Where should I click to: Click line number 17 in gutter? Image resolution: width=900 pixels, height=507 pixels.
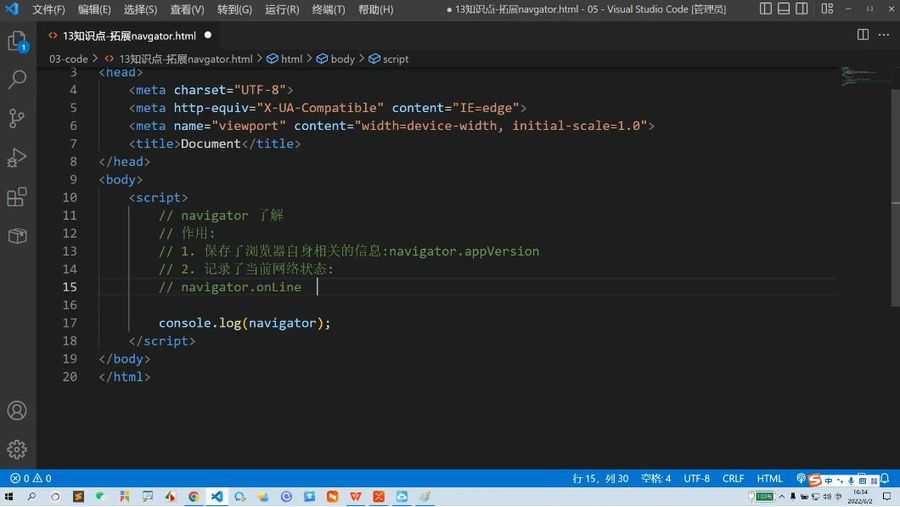69,323
